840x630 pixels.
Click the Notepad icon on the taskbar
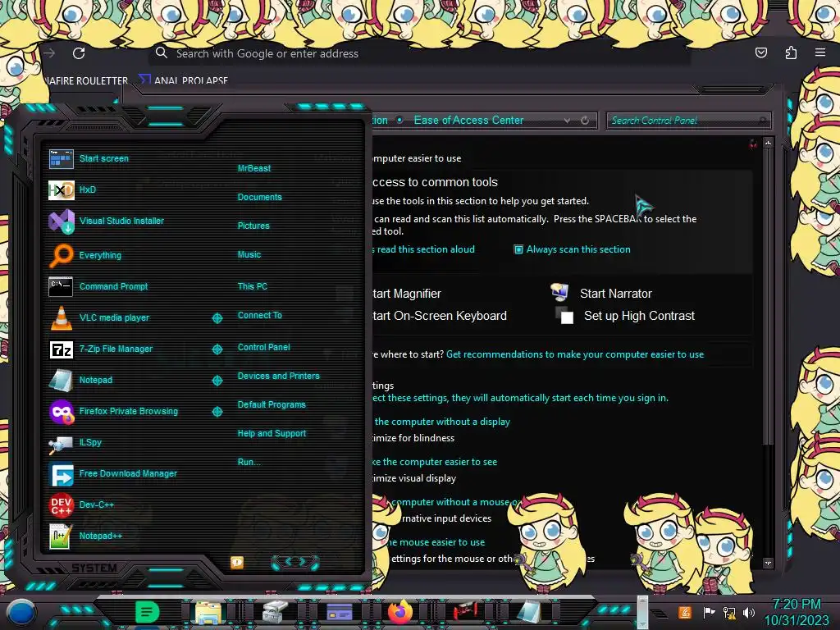tap(529, 612)
